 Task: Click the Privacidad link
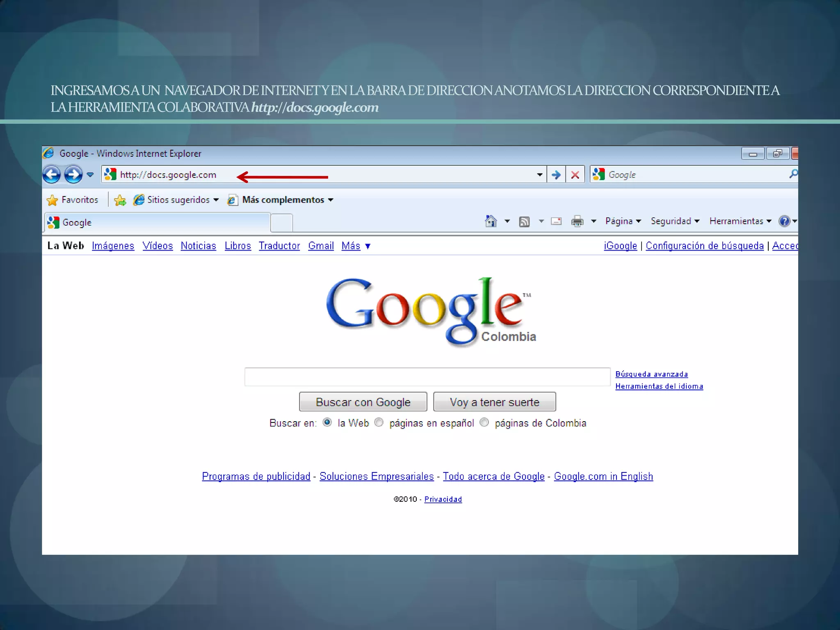tap(443, 499)
